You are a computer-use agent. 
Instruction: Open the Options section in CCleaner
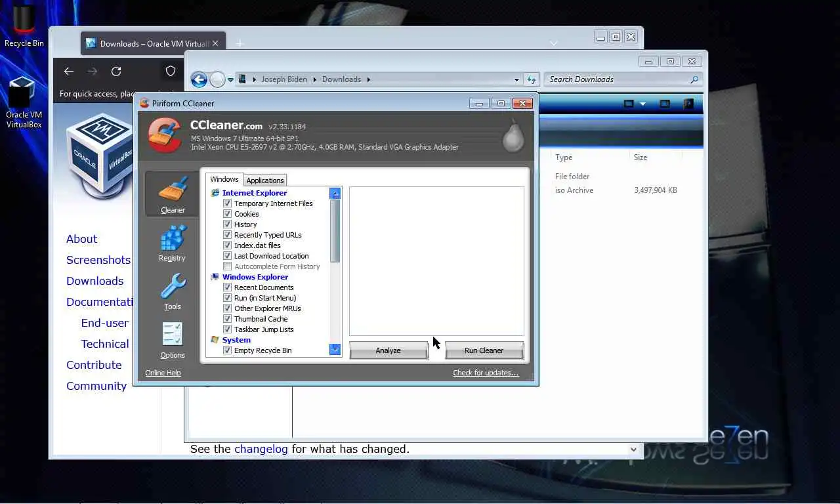point(172,341)
